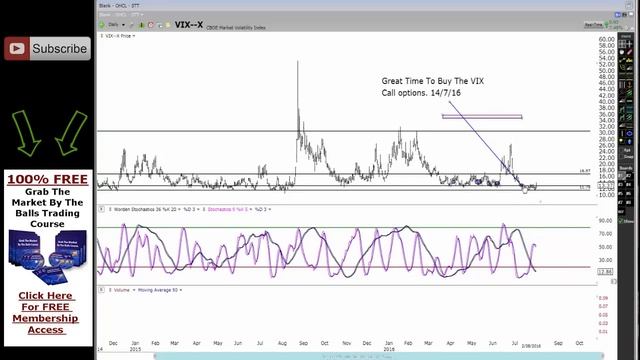Viewport: 640px width, 360px height.
Task: Click the Real-Time button at top right
Action: coord(593,25)
